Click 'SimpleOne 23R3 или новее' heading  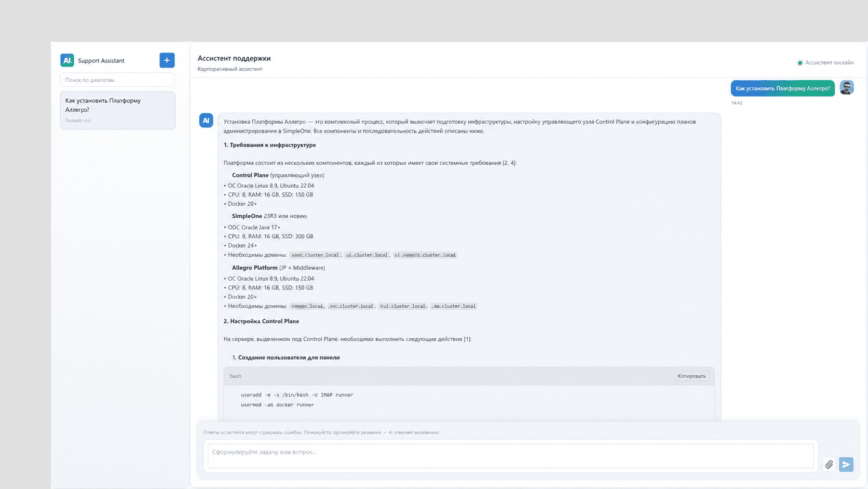269,216
